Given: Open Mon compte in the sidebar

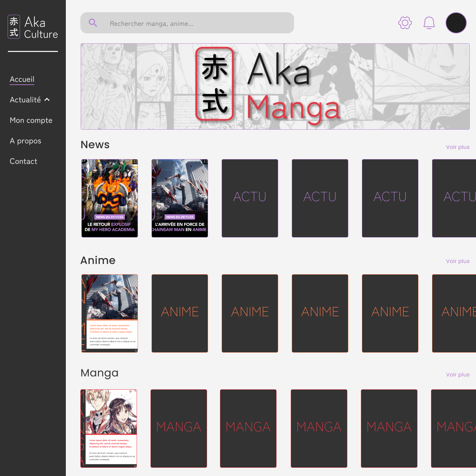Looking at the screenshot, I should (31, 120).
